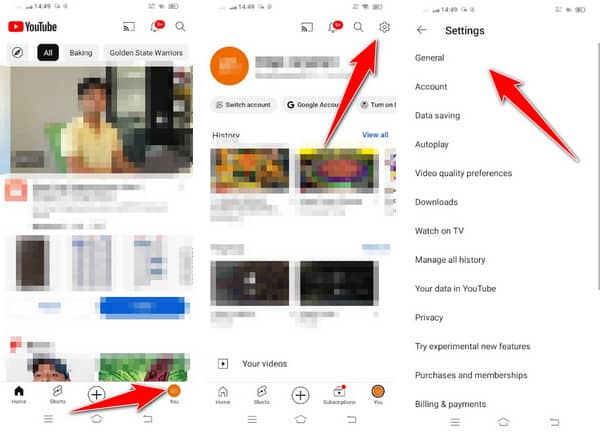The width and height of the screenshot is (600, 432).
Task: Select the Golden State Warriors chip
Action: tap(146, 53)
